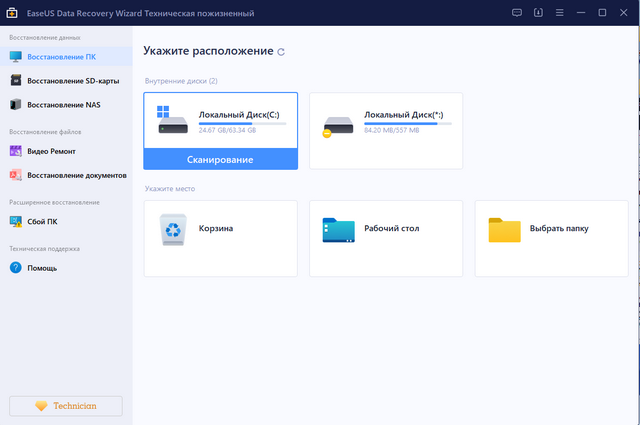Open "Восстановление ПК" in sidebar

click(x=62, y=56)
